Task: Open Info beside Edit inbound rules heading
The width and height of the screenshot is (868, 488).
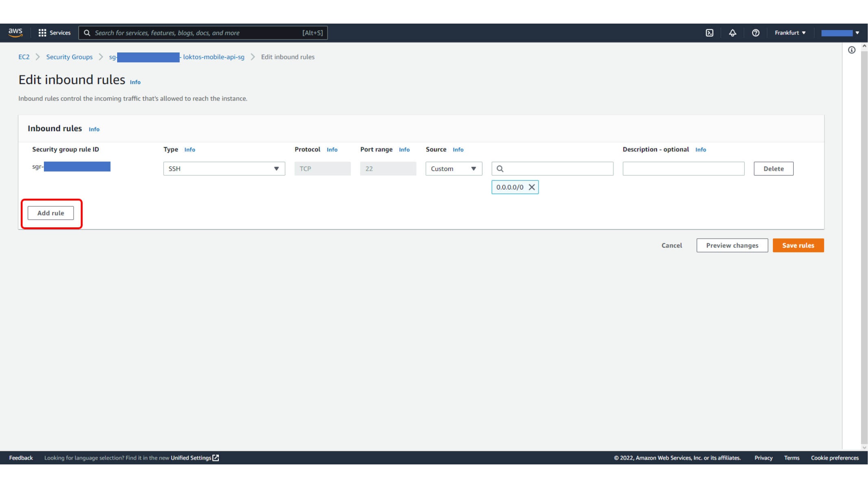Action: click(x=135, y=82)
